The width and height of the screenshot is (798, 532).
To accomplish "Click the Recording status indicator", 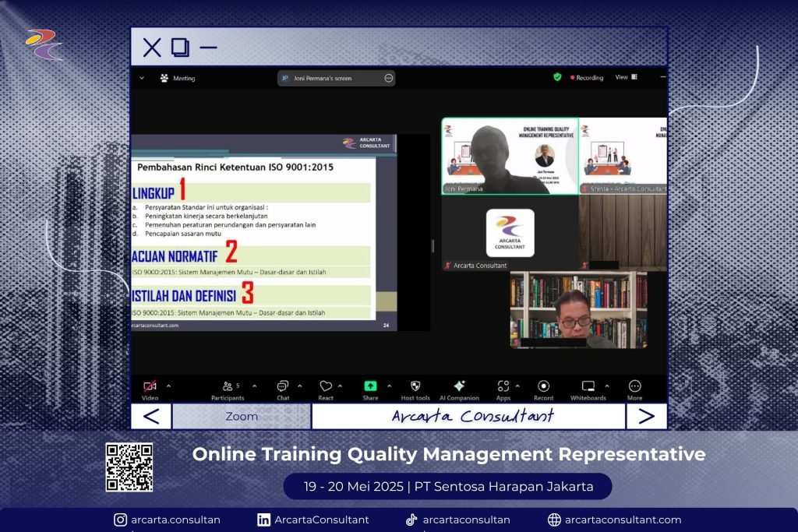I will pos(588,78).
